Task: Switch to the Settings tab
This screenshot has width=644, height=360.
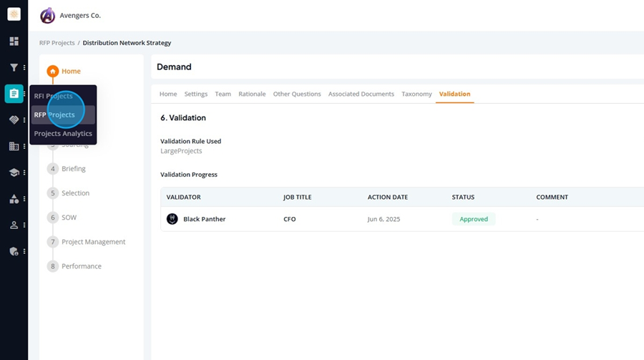Action: tap(196, 94)
